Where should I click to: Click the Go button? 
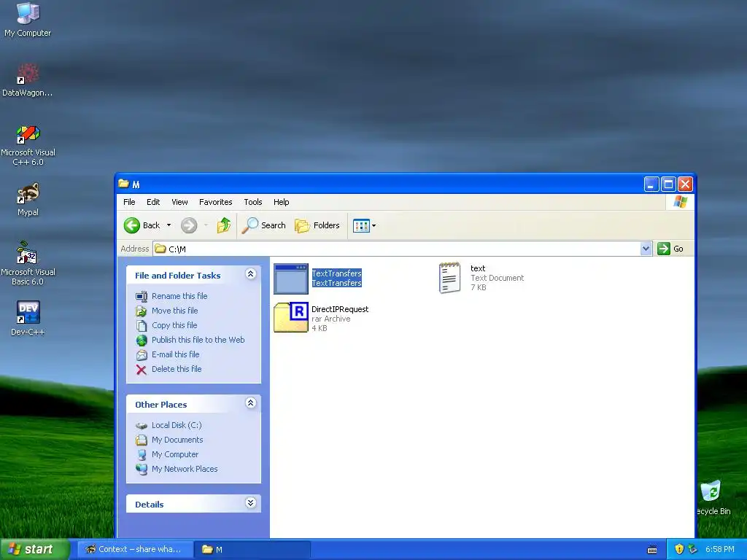671,249
